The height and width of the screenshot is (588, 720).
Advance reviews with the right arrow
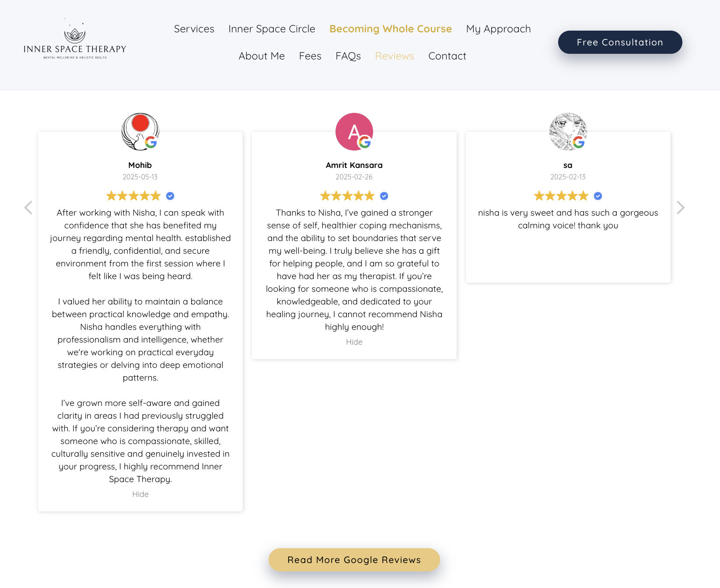tap(680, 207)
